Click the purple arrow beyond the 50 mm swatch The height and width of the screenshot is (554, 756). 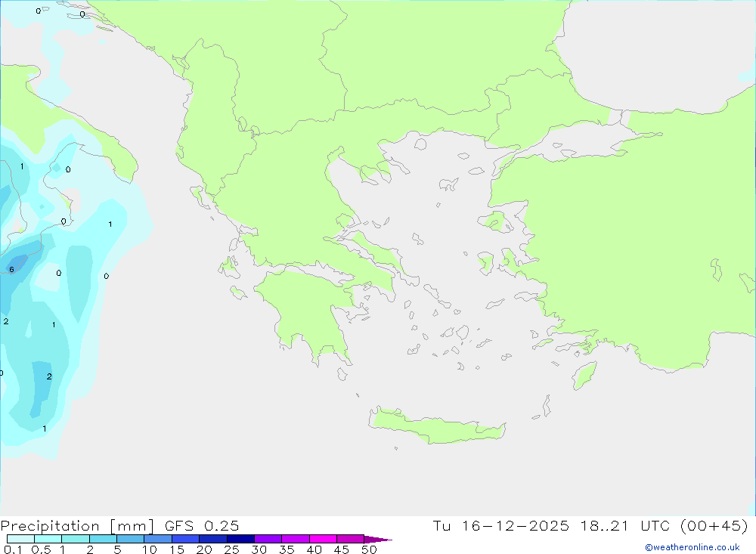(x=377, y=539)
